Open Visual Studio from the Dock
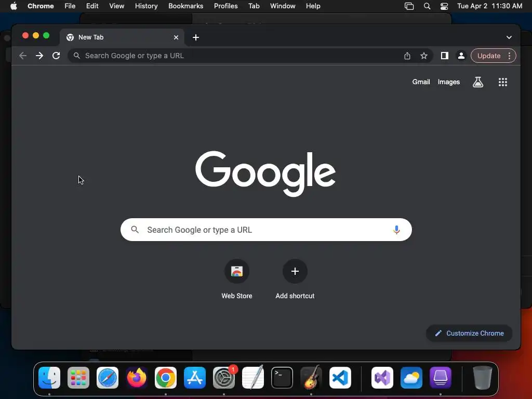This screenshot has height=399, width=532. pyautogui.click(x=382, y=378)
